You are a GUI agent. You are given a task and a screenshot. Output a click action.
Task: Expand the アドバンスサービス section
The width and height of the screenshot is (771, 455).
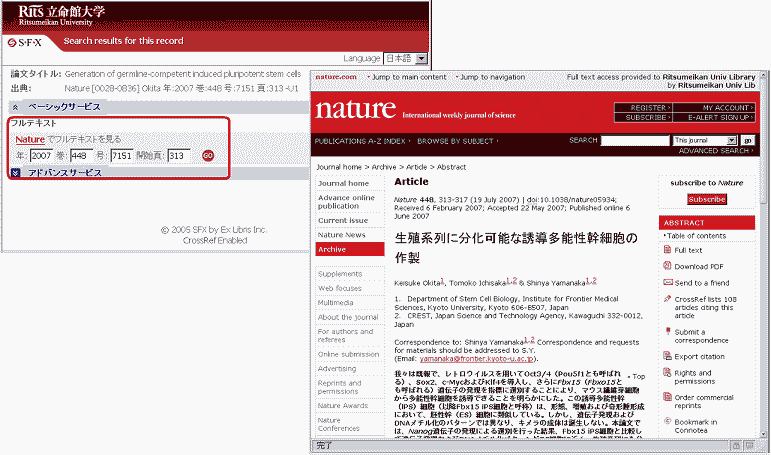(x=16, y=173)
